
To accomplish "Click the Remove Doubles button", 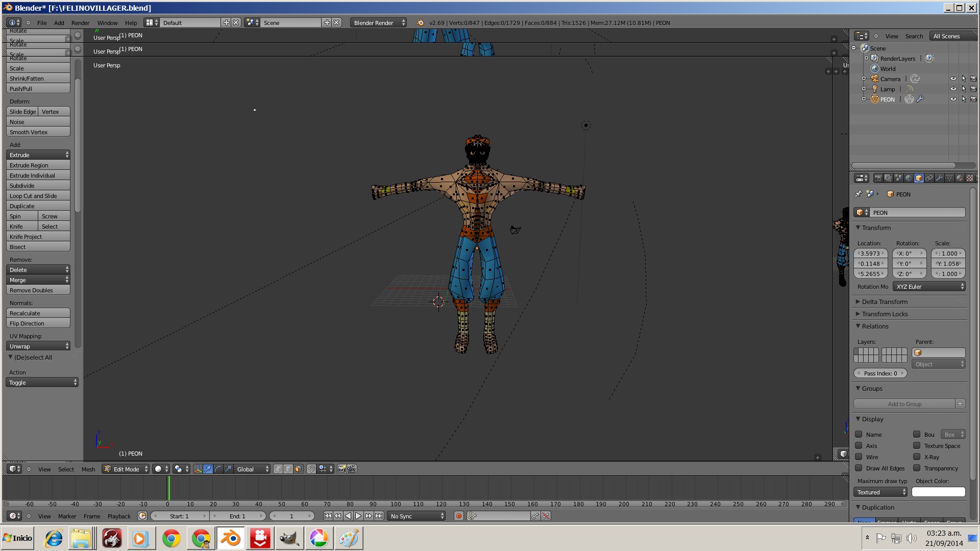I will coord(38,290).
